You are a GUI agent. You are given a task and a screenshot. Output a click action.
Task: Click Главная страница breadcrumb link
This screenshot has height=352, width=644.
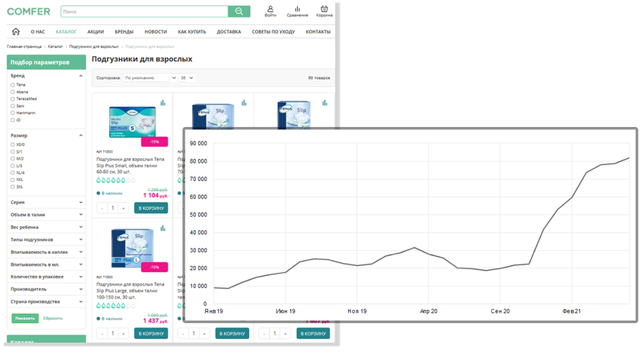pos(25,47)
